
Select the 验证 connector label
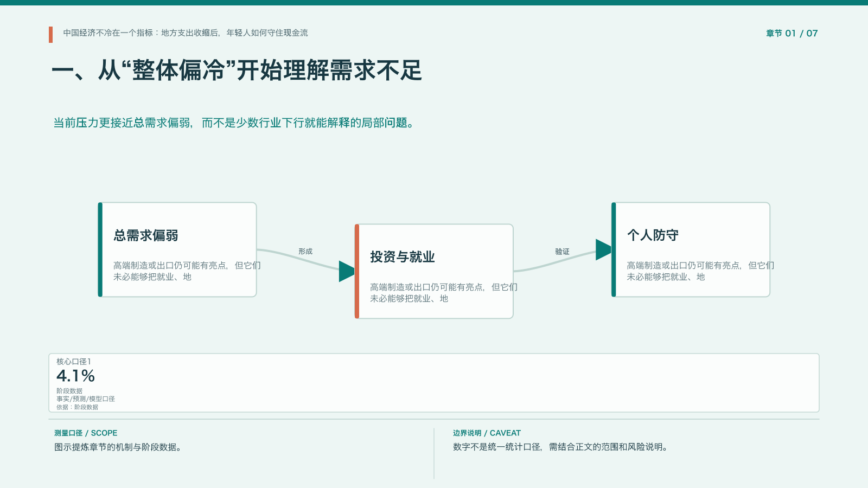pyautogui.click(x=562, y=252)
